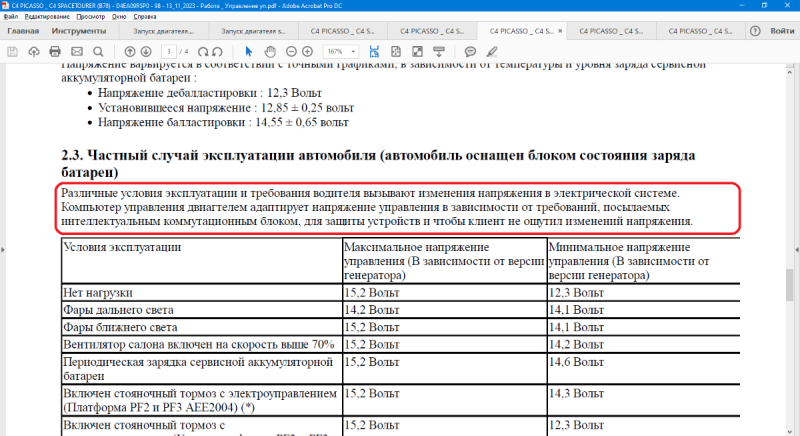
Task: Open the Просмотр menu
Action: (x=90, y=18)
